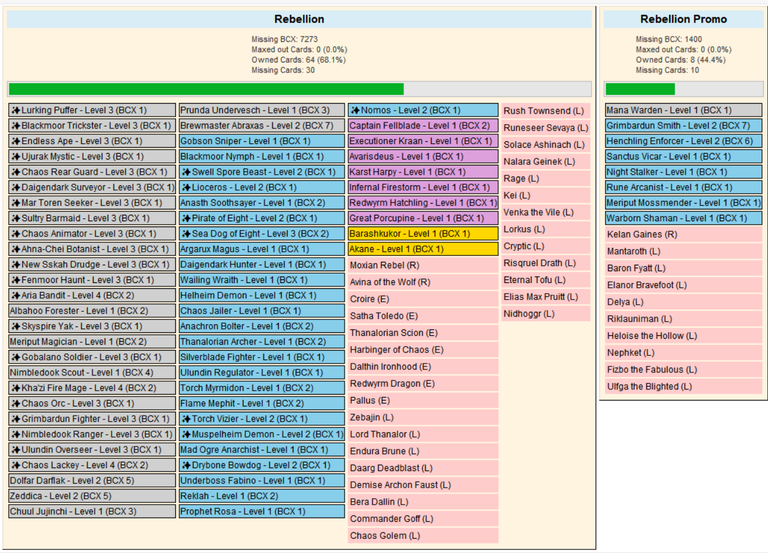Click the star icon beside Chaos Rear Guard
Screen dimensions: 768x553
(16, 172)
